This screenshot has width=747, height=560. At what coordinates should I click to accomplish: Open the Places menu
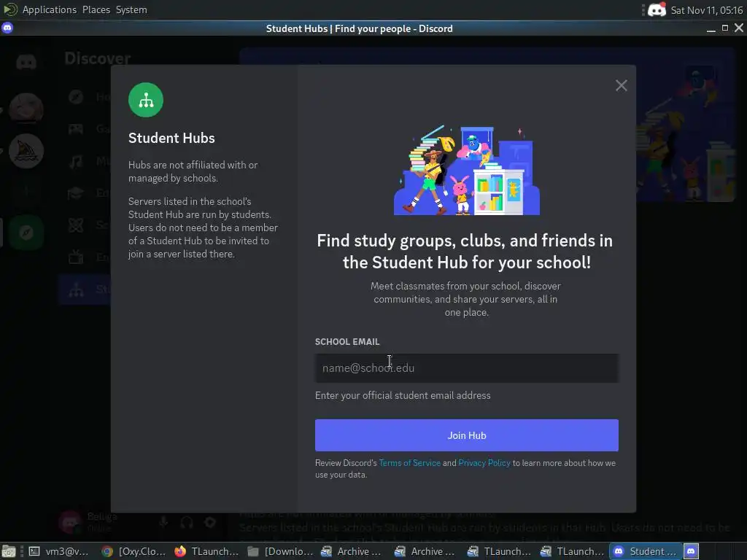(96, 9)
